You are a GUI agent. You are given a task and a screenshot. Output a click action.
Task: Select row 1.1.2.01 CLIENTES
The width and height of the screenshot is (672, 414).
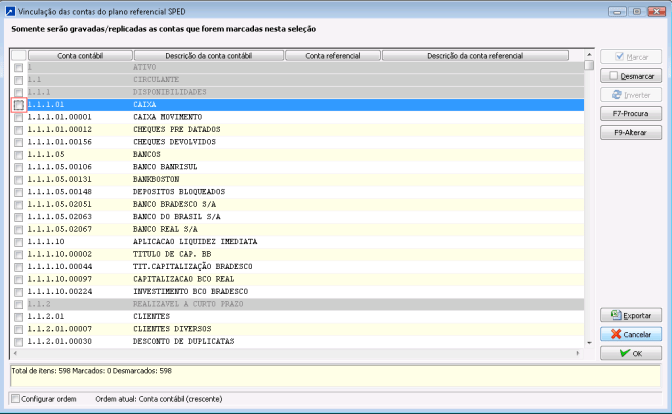pyautogui.click(x=306, y=316)
